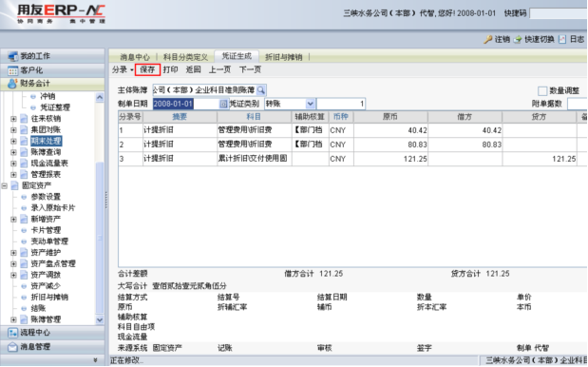Click the 返回 return button

coord(194,69)
